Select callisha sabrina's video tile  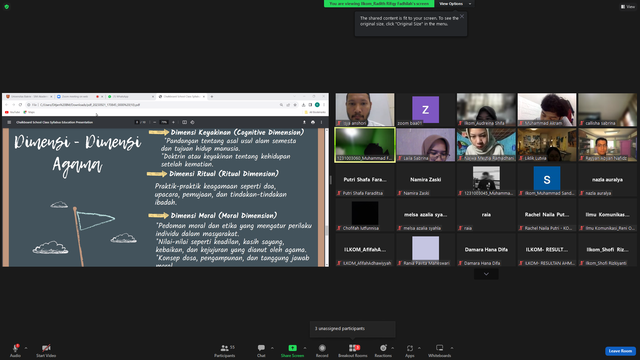pos(607,109)
